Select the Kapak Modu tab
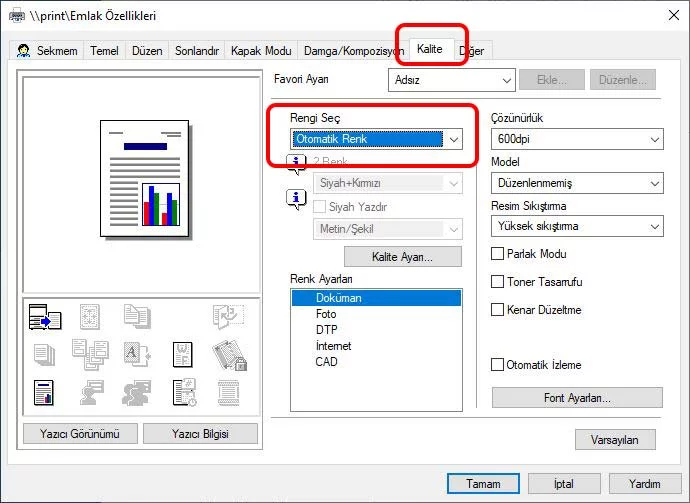The width and height of the screenshot is (690, 503). pos(261,51)
